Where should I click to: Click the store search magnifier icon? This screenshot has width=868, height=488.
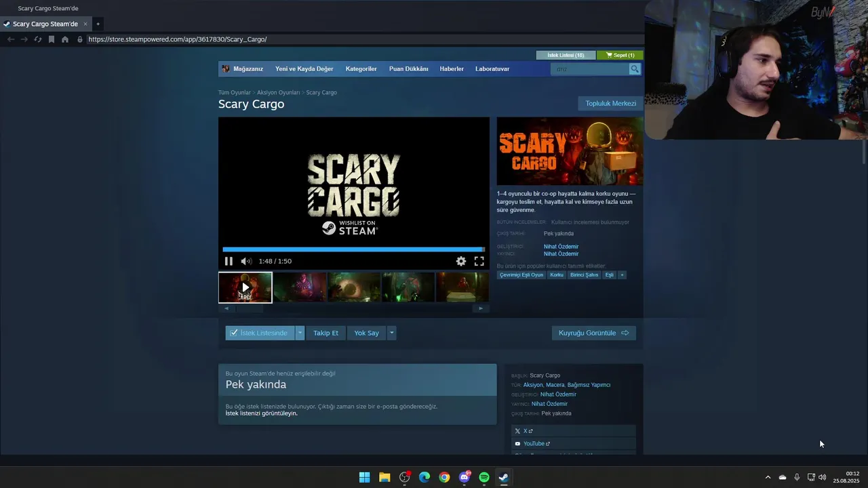coord(635,68)
